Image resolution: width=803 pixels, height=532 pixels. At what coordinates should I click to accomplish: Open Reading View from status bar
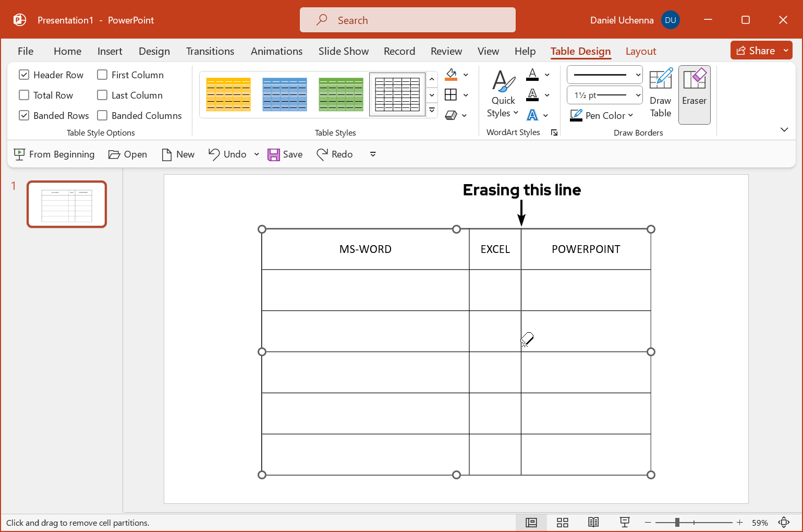click(x=593, y=523)
